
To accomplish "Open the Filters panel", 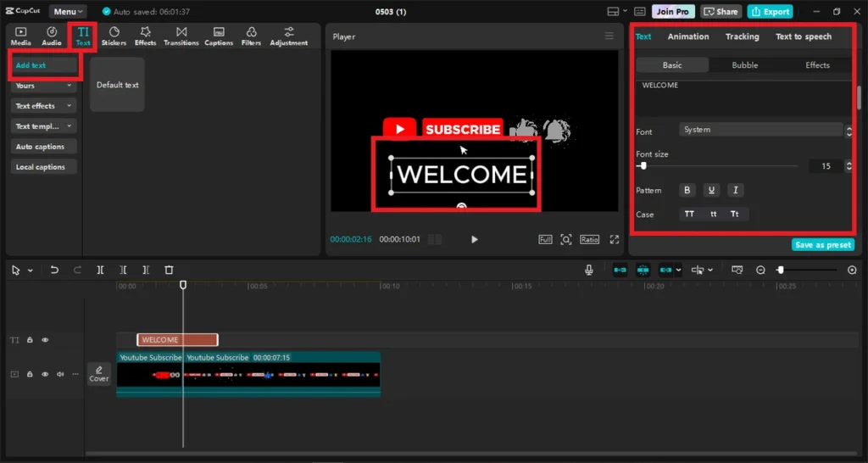I will pos(251,36).
